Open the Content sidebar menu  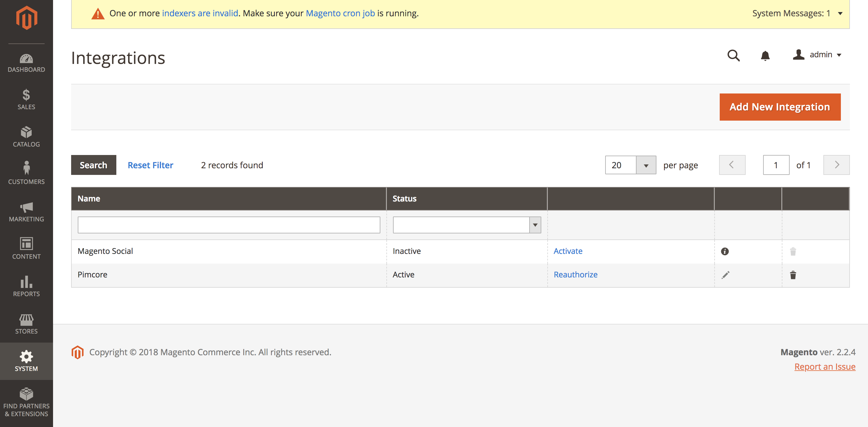pyautogui.click(x=26, y=249)
